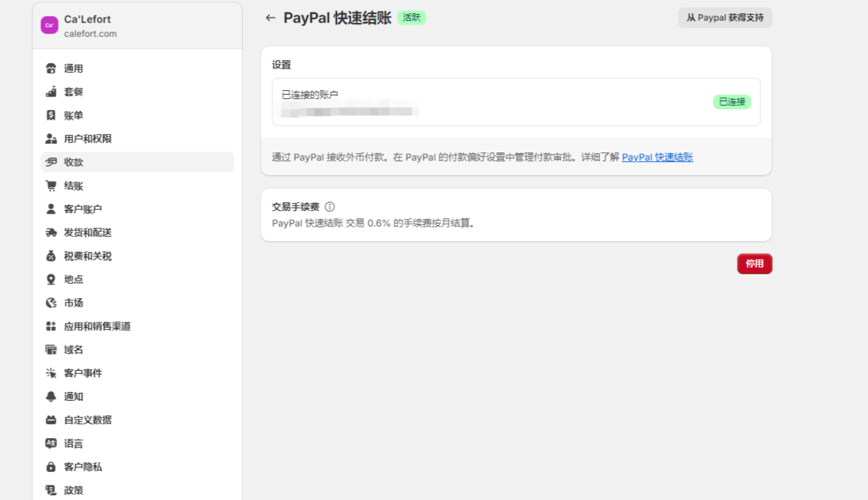
Task: Open 通知 notifications settings
Action: click(137, 396)
